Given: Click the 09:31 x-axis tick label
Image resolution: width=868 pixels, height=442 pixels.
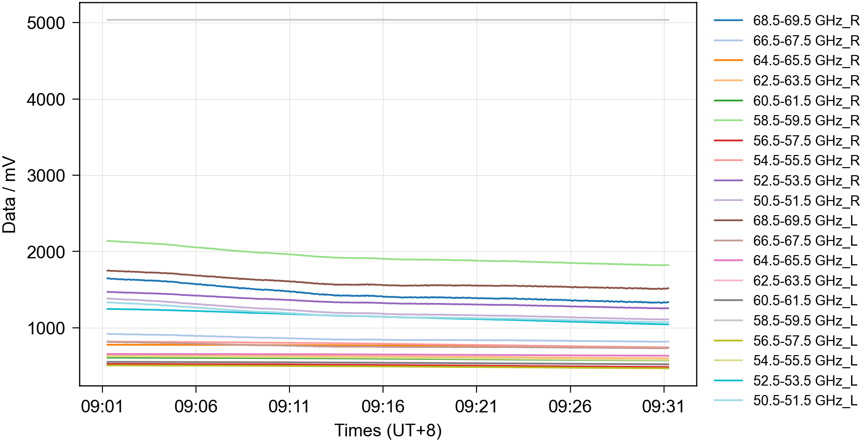Looking at the screenshot, I should (663, 406).
